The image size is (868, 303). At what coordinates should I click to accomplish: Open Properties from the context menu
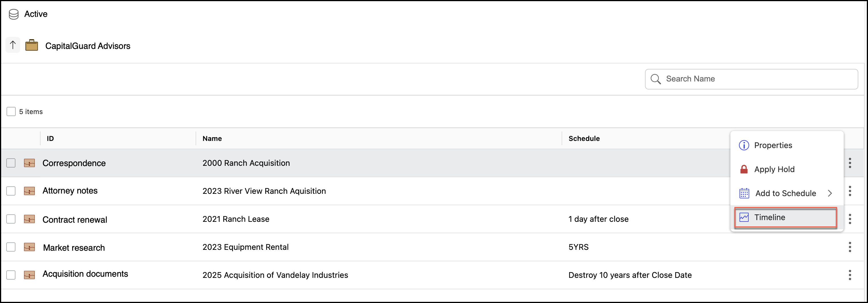(x=773, y=145)
